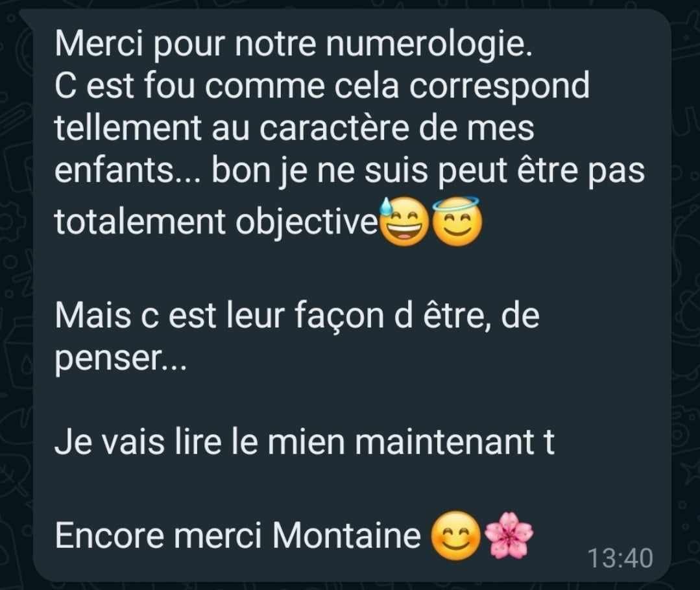Tap the halo angel face emoji
This screenshot has height=590, width=700.
(x=457, y=222)
